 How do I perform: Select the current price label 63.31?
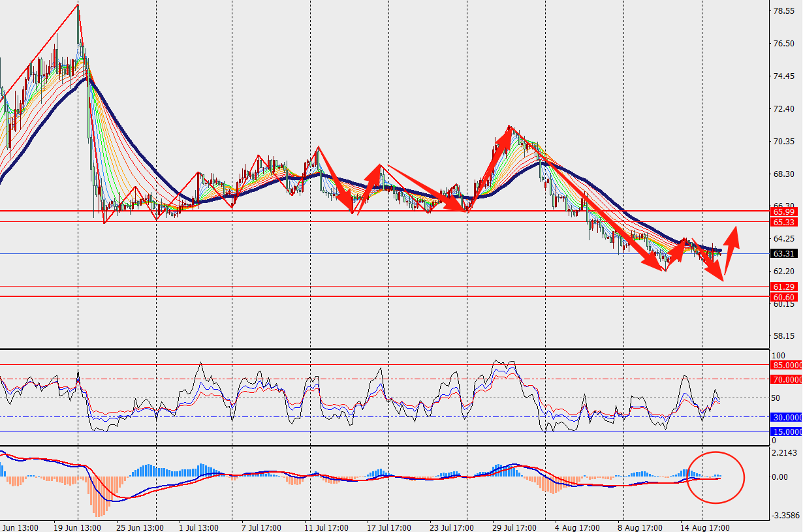point(785,254)
